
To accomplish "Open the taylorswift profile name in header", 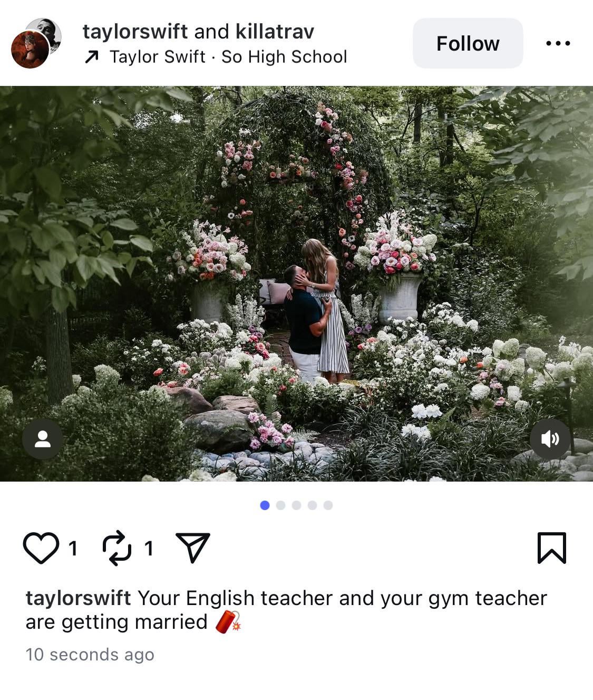I will (x=135, y=32).
